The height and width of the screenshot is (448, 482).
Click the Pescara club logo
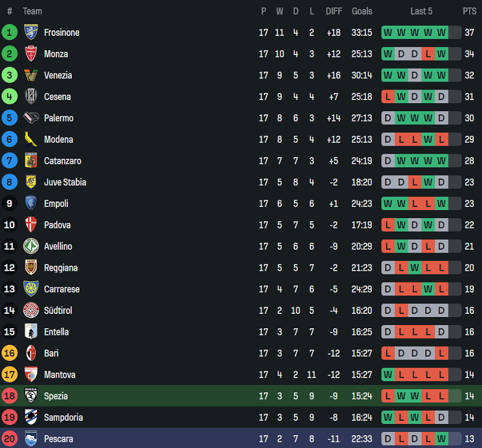click(x=31, y=439)
